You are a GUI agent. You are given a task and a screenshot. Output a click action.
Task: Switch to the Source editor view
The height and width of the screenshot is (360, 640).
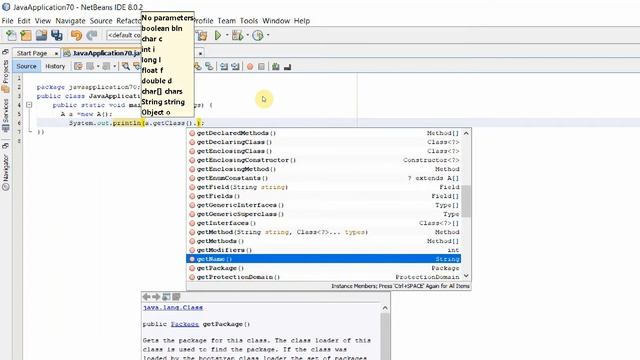27,66
